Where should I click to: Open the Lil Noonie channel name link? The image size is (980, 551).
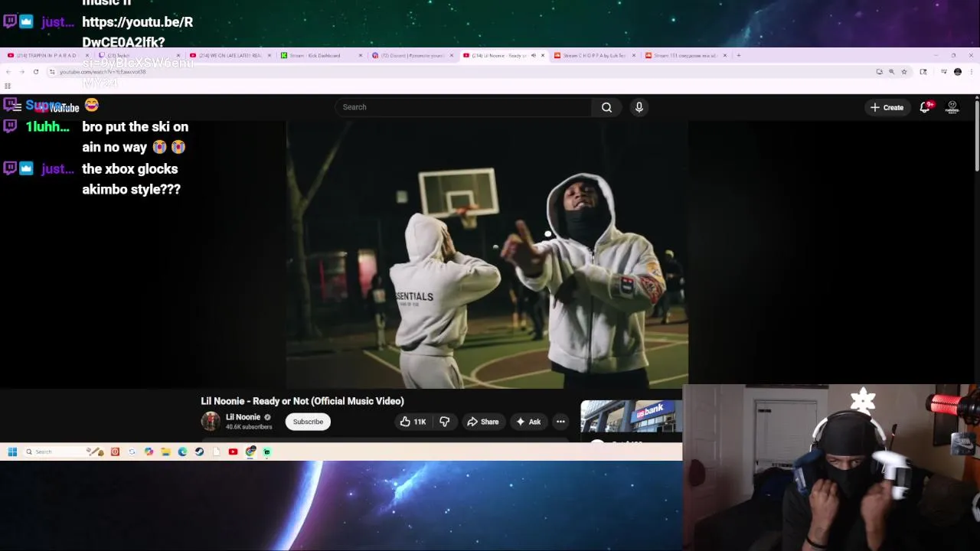click(x=243, y=417)
